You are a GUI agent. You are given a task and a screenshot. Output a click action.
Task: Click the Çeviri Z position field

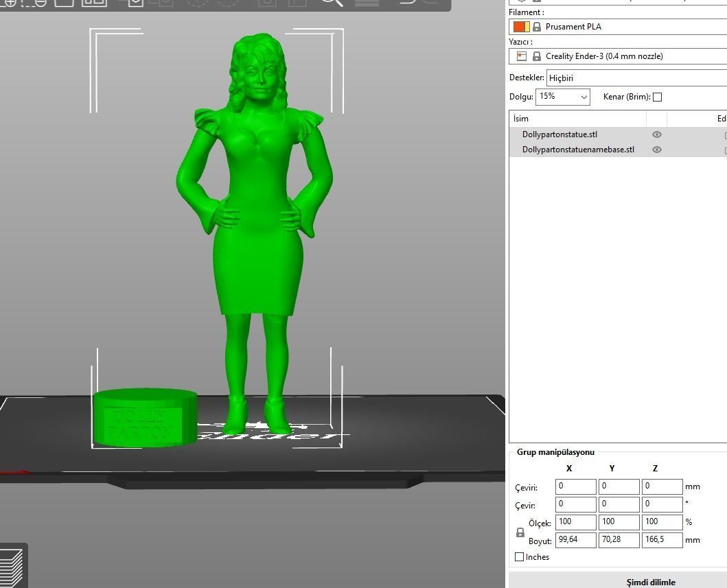pos(662,486)
